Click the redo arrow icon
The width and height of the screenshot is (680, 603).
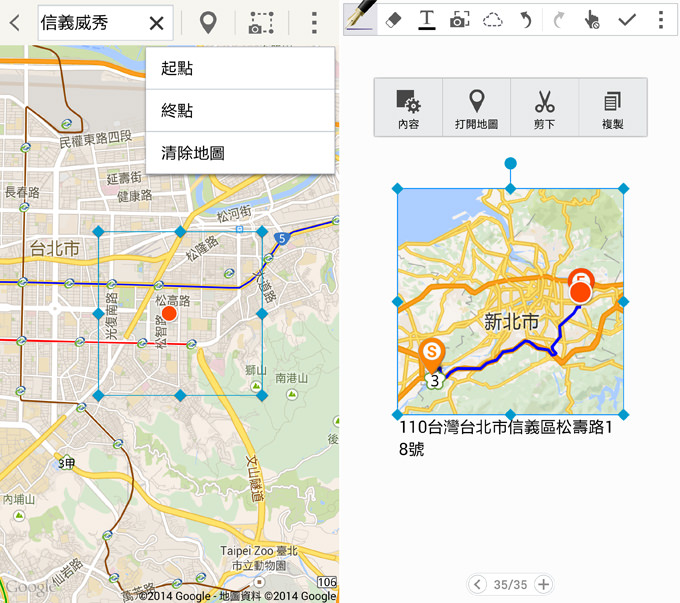(559, 20)
